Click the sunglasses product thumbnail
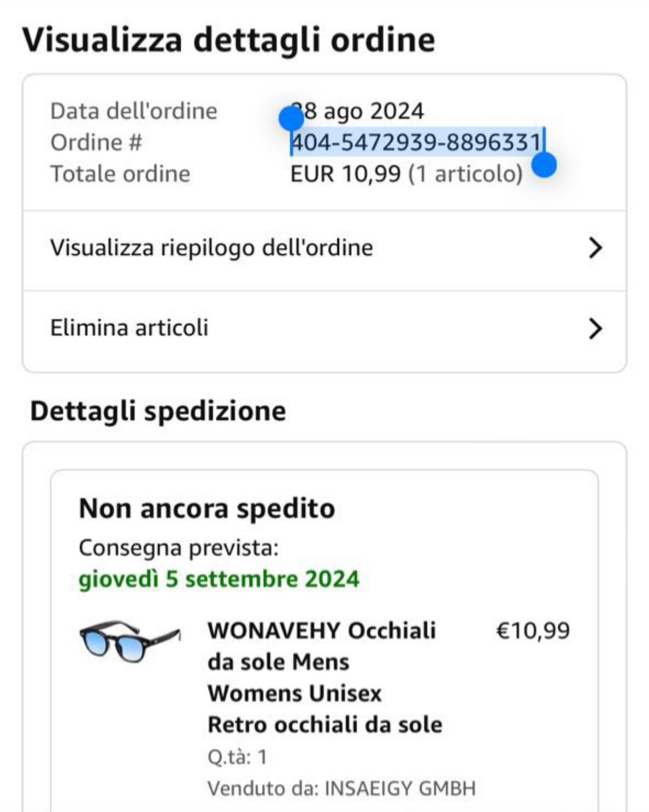Image resolution: width=649 pixels, height=812 pixels. 129,640
